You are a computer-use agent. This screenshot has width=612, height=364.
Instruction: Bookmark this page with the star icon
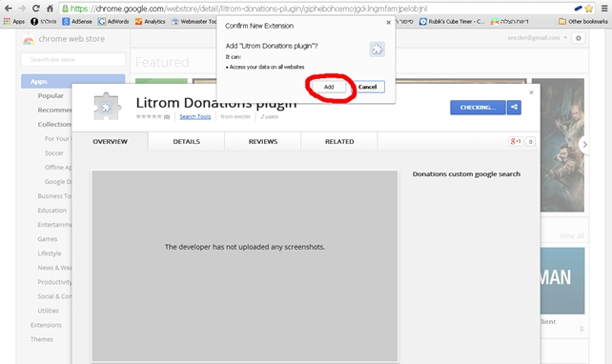[589, 9]
